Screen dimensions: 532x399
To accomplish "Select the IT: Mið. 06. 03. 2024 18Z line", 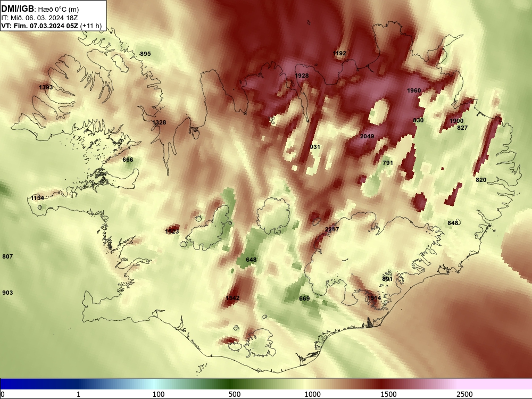I will [39, 18].
